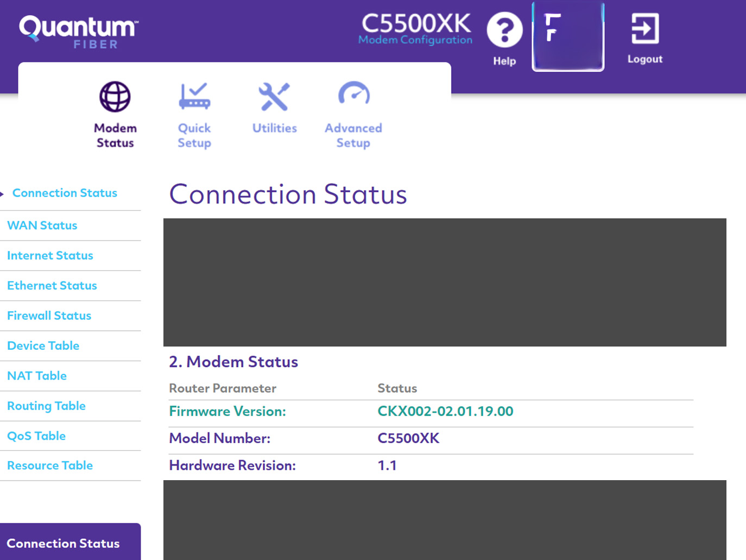The height and width of the screenshot is (560, 746).
Task: Inspect the QoS Table
Action: [x=36, y=436]
